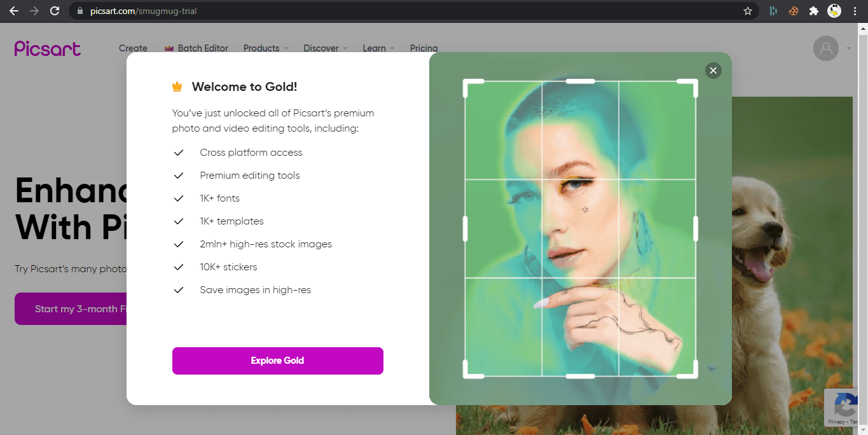Viewport: 868px width, 435px height.
Task: Click the Snoopy browser profile avatar
Action: [834, 11]
